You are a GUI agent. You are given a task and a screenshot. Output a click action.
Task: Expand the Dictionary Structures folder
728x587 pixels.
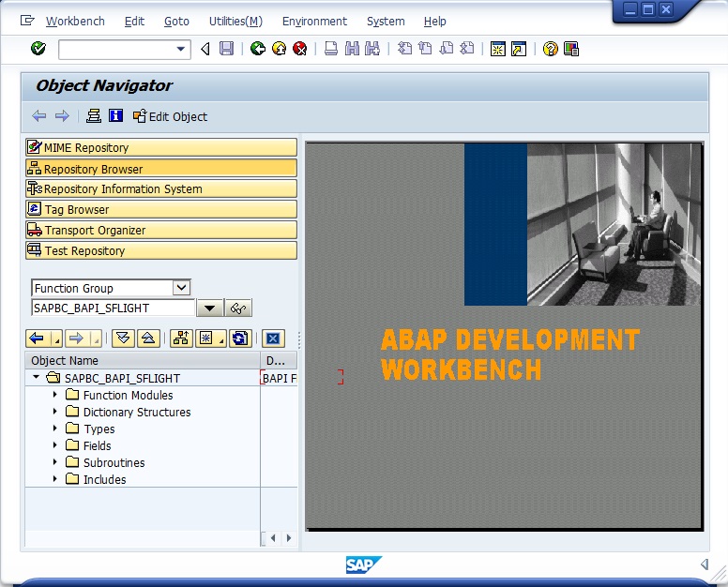point(54,411)
